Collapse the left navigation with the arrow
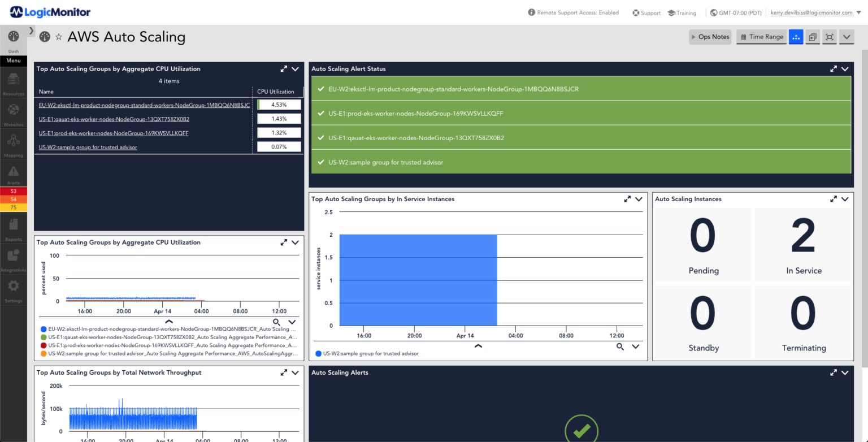 click(x=32, y=29)
